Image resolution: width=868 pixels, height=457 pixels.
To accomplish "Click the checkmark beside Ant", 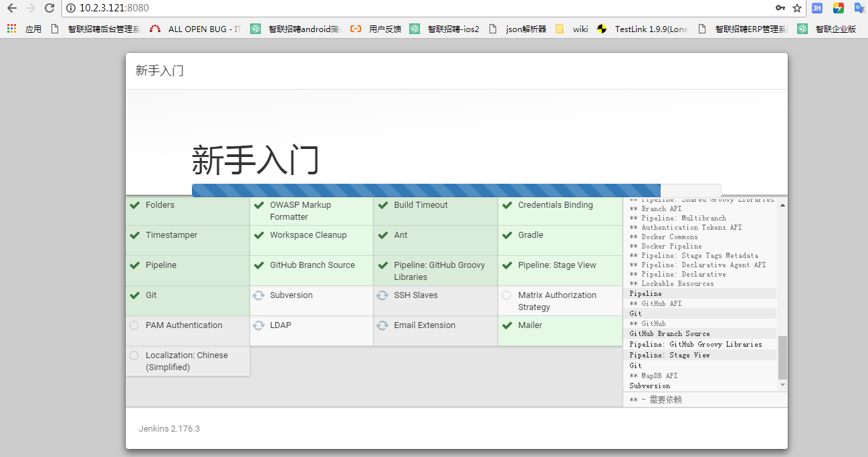I will pos(383,235).
